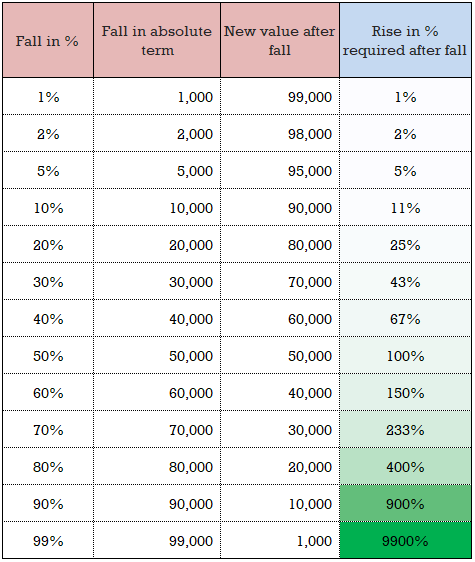This screenshot has height=562, width=475.
Task: Click the dark green 9900% cell
Action: click(405, 540)
